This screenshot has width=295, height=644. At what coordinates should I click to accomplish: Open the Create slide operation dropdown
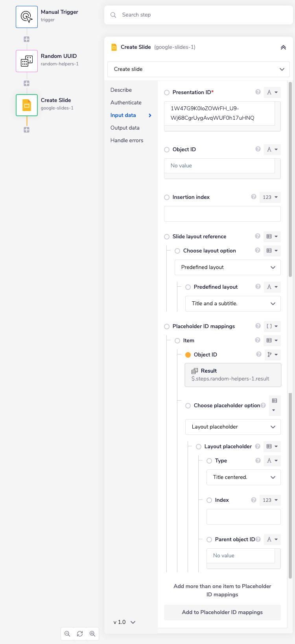(199, 69)
